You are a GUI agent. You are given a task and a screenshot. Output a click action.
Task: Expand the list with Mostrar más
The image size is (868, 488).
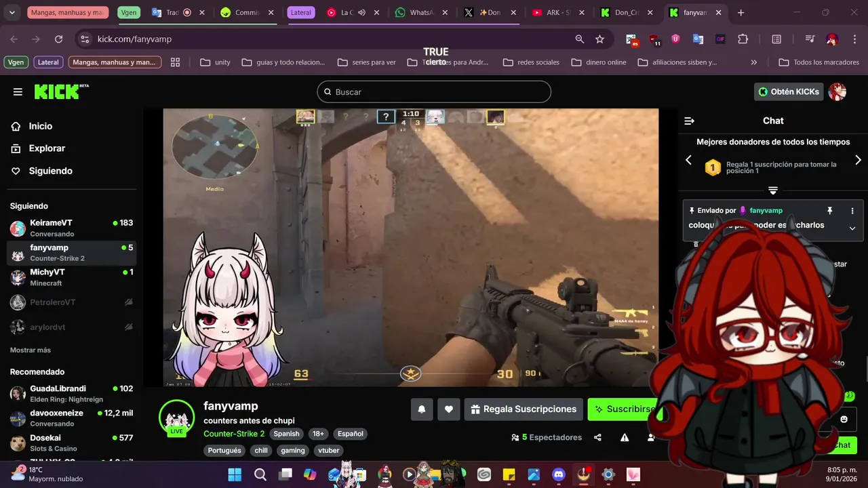[31, 350]
